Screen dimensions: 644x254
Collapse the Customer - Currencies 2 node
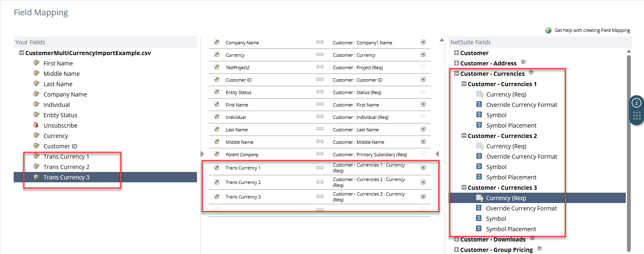point(464,136)
